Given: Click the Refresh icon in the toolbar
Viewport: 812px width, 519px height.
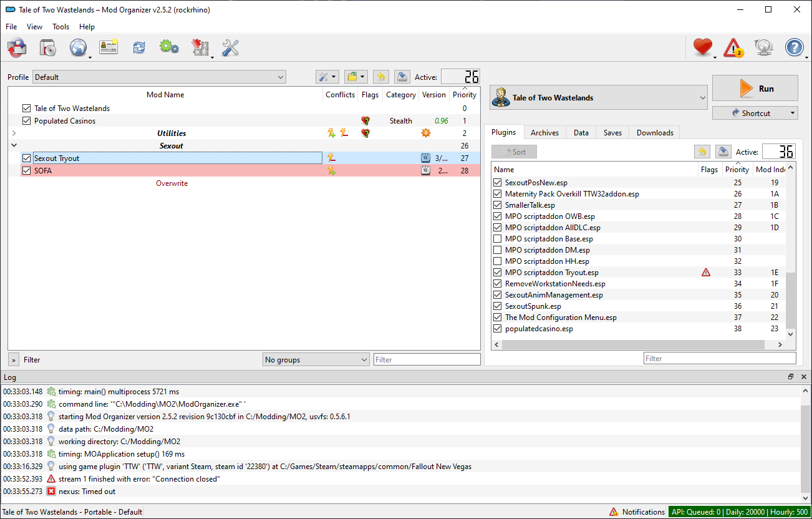Looking at the screenshot, I should [x=138, y=47].
